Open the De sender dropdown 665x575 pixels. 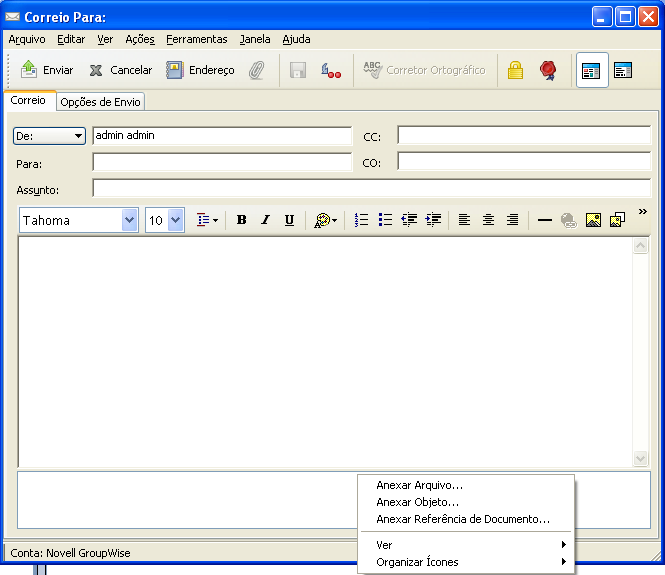coord(49,136)
